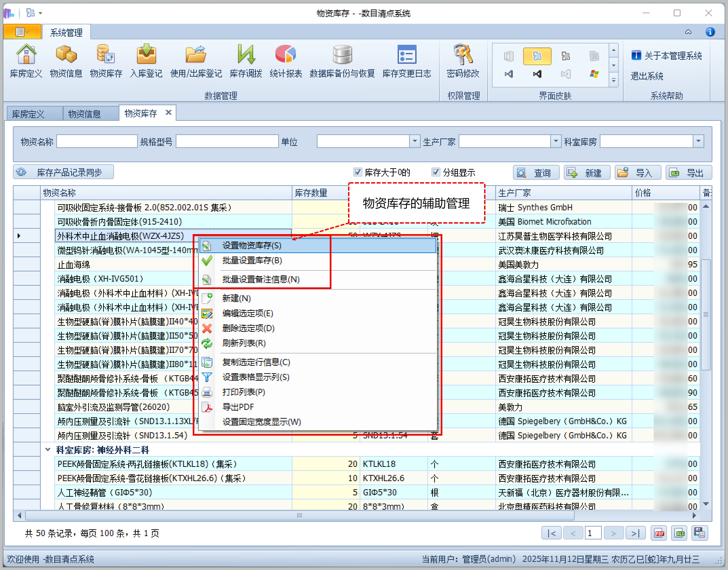Viewport: 728px width, 570px height.
Task: Uncheck 库存大于0的 checkbox
Action: click(358, 172)
